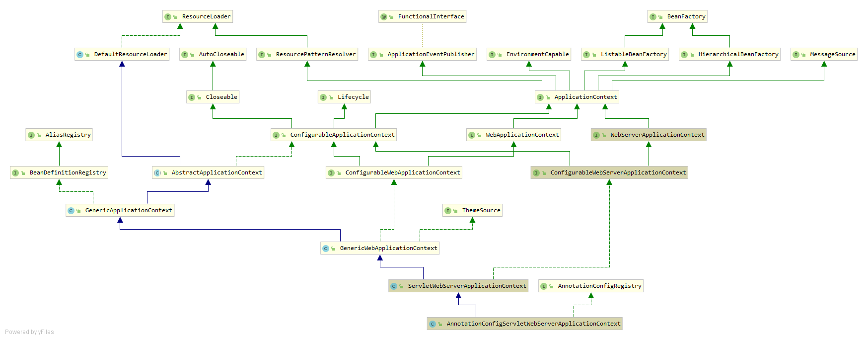Click the interface icon on Closeable node

192,97
